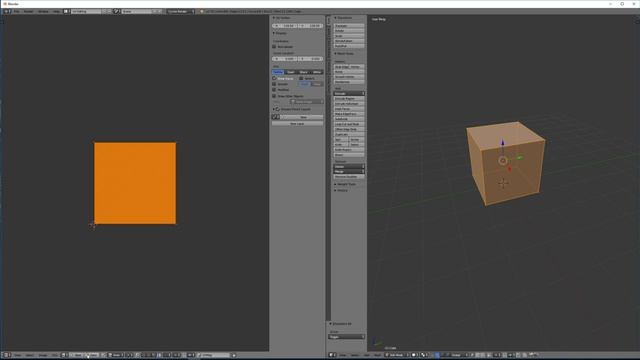Expand the Grease Pencil Layers panel
Screen dimensions: 640x360
point(292,109)
